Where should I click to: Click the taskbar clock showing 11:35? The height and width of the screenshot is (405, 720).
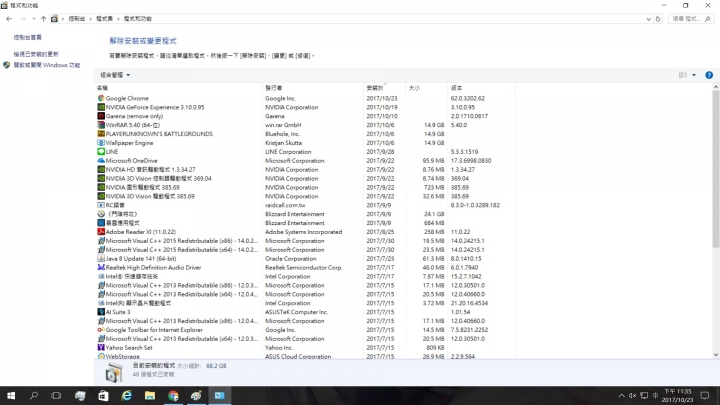click(x=677, y=395)
